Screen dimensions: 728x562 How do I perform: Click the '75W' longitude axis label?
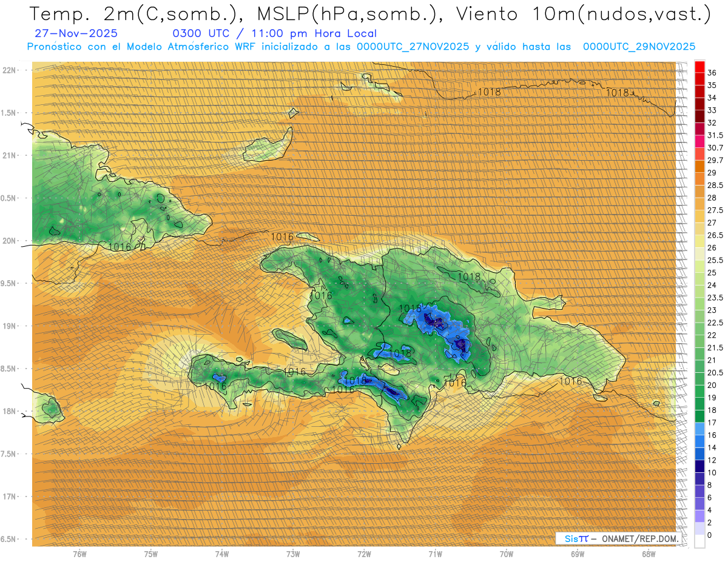[x=151, y=554]
